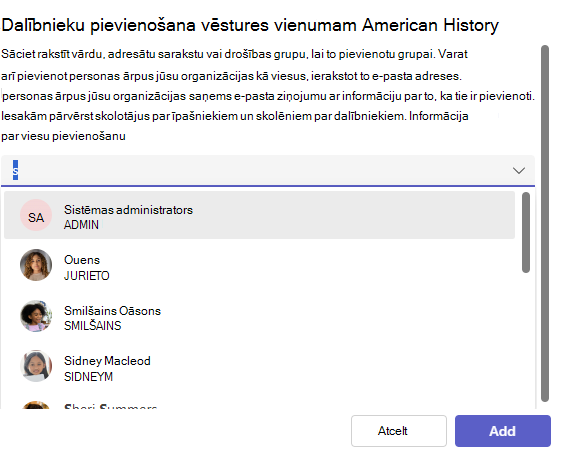
Task: Pick Sidney Macleod SIDNEYM entry
Action: point(259,366)
